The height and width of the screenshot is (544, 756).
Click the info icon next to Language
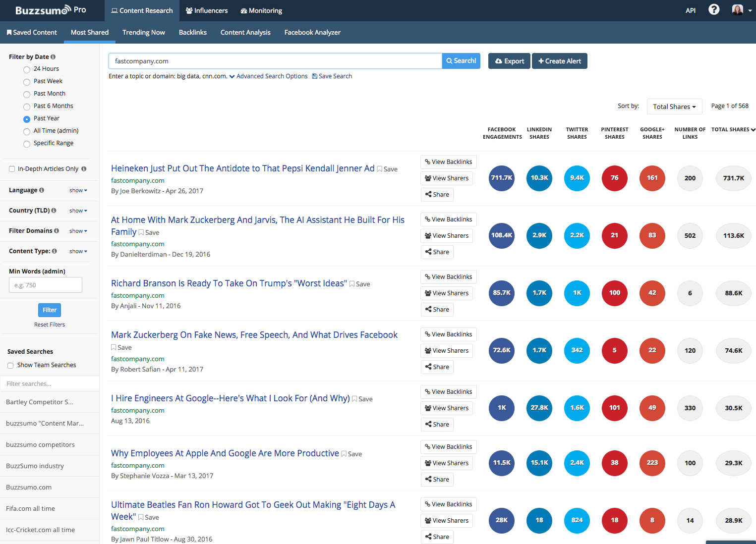42,190
